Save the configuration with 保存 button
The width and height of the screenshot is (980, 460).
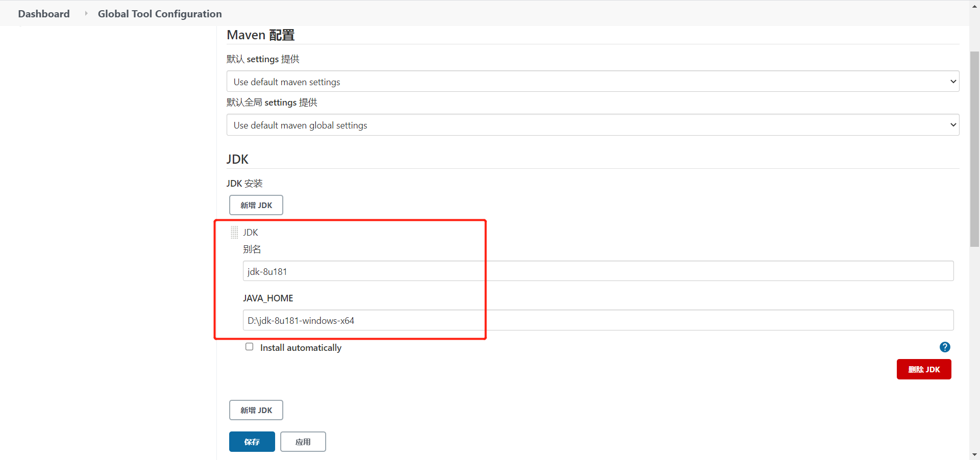pyautogui.click(x=252, y=442)
